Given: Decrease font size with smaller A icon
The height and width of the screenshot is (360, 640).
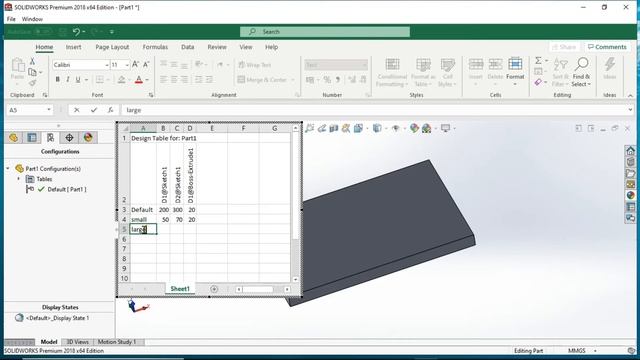Looking at the screenshot, I should (146, 64).
